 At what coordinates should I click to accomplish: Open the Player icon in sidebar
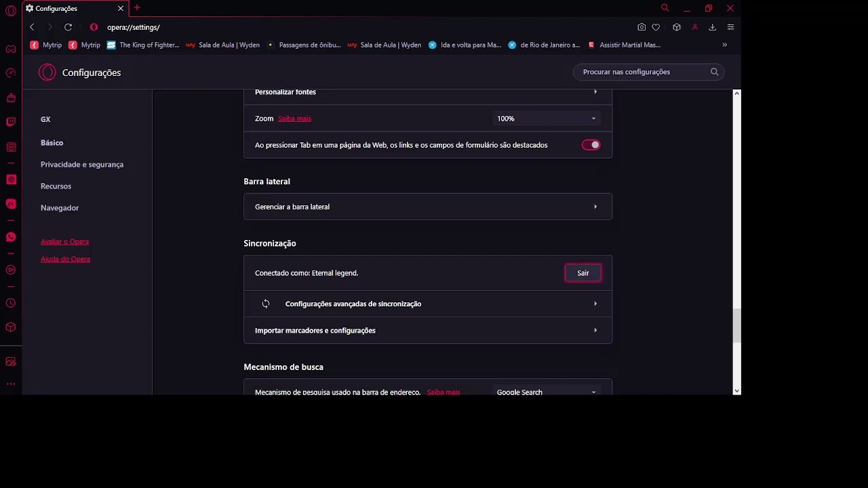click(x=11, y=270)
